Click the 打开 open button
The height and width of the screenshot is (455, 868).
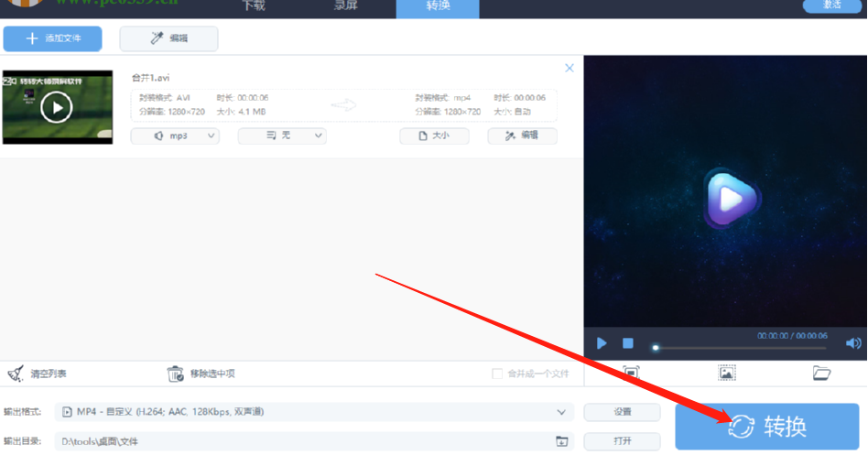[x=623, y=441]
